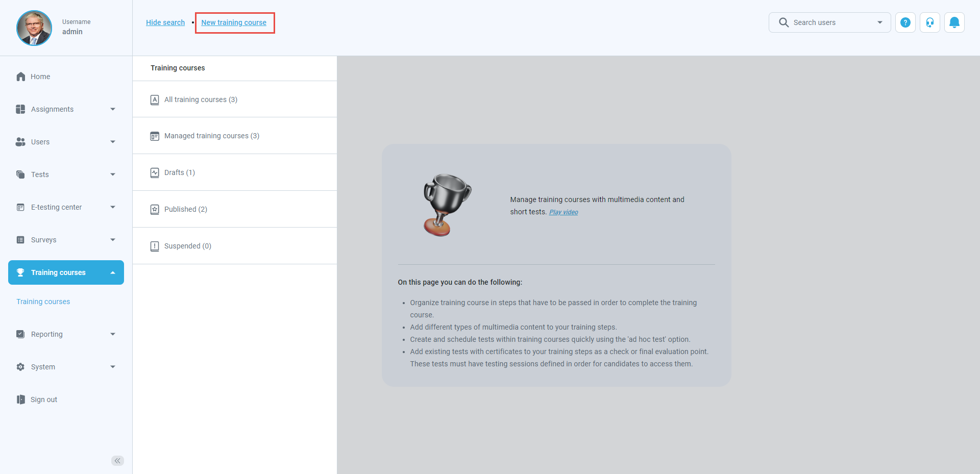
Task: Open the notifications bell icon
Action: 954,22
